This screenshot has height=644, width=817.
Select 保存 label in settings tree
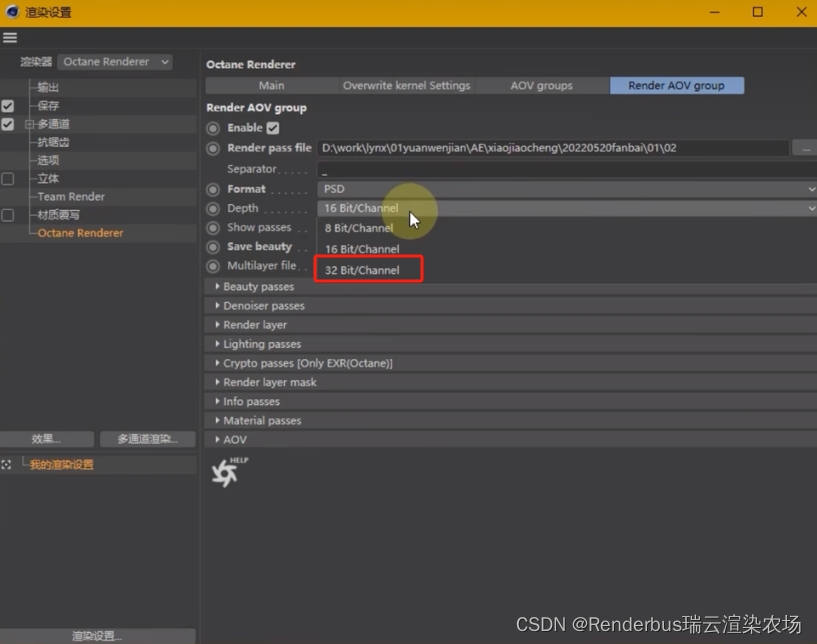point(48,106)
